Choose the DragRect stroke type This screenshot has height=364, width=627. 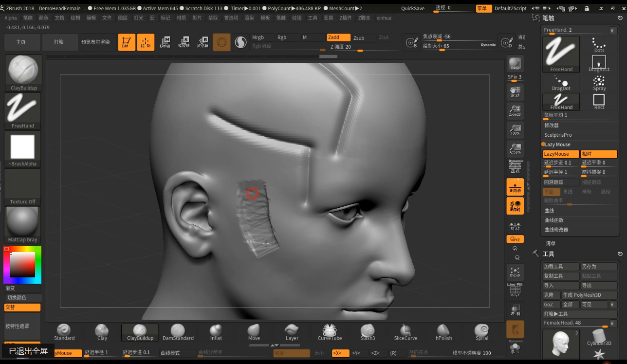tap(599, 64)
